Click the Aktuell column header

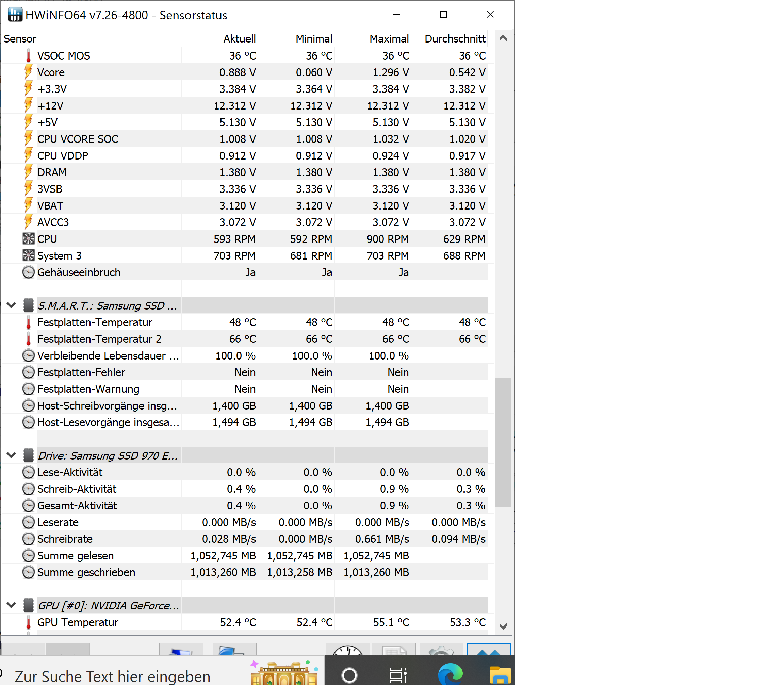240,39
